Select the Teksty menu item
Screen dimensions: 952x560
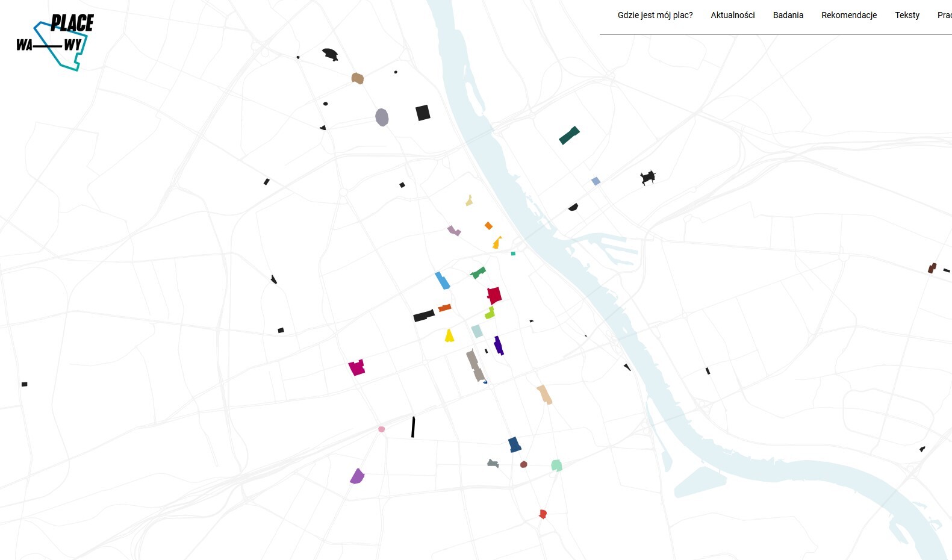click(x=907, y=15)
